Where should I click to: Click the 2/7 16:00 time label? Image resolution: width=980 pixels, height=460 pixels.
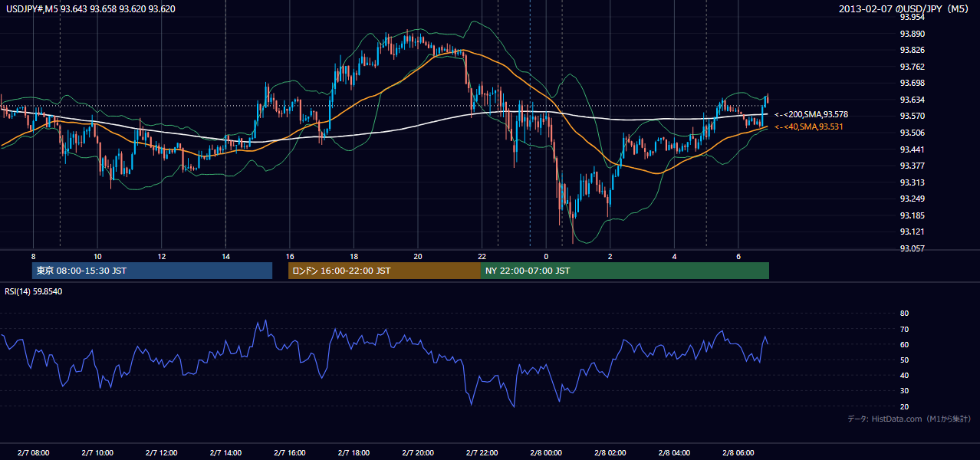point(290,452)
